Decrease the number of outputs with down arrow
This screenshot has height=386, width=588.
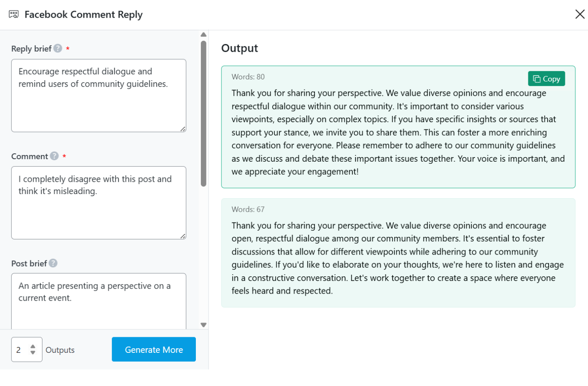click(x=33, y=353)
